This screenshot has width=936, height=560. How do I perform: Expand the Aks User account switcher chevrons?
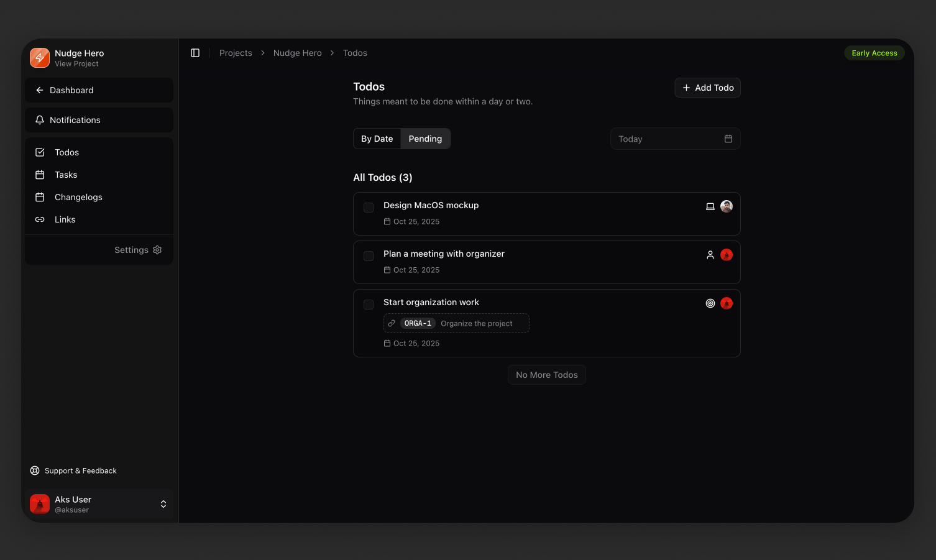163,504
